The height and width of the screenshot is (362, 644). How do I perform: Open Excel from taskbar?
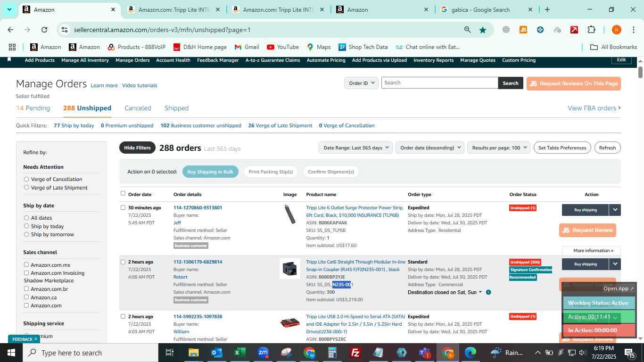[240, 353]
